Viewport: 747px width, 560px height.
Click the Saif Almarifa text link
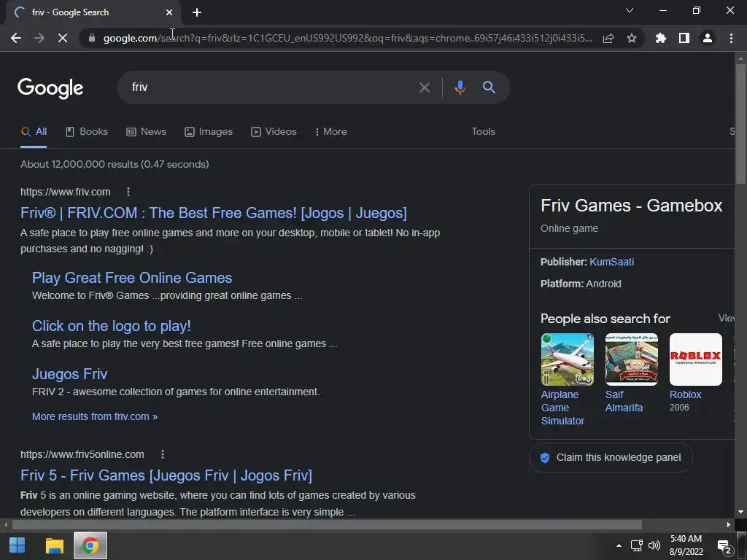coord(624,402)
